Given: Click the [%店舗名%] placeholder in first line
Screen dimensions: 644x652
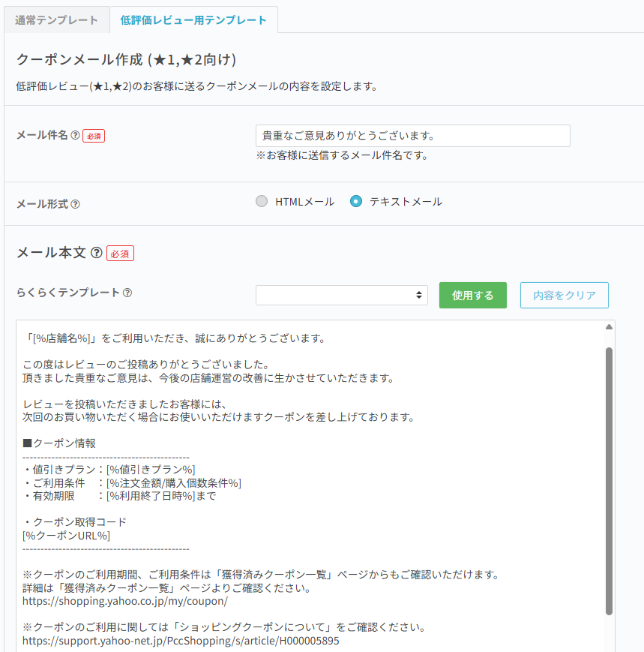Looking at the screenshot, I should point(61,338).
